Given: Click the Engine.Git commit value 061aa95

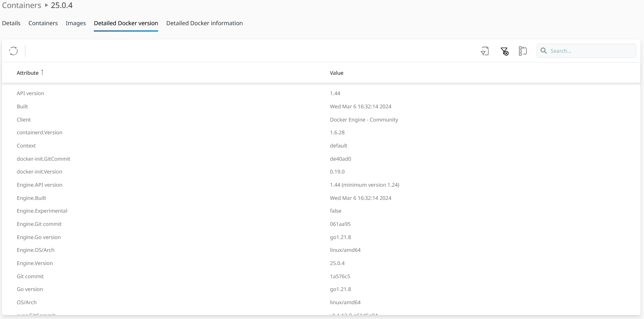Looking at the screenshot, I should [340, 224].
